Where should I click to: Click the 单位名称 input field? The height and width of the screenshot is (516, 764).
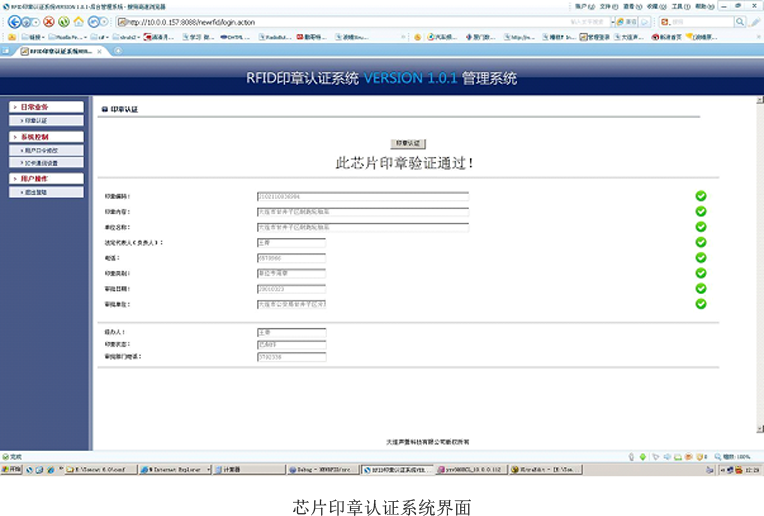tap(363, 228)
